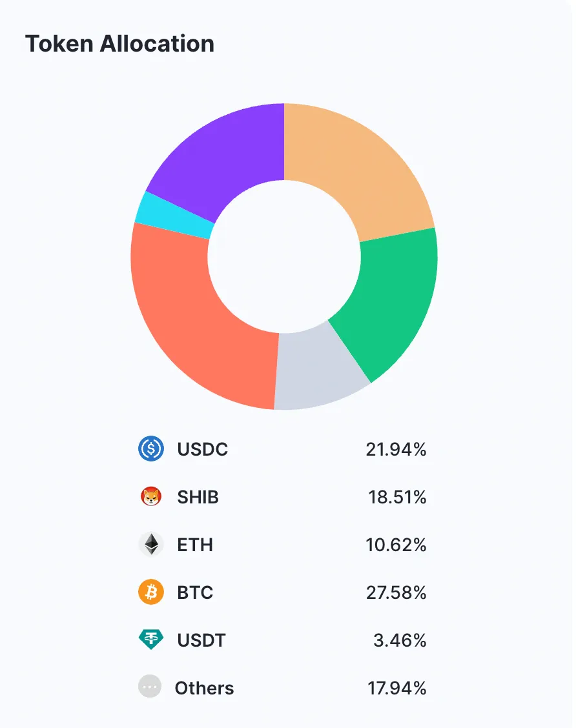Click the USDC coin icon
The image size is (576, 728).
pos(151,449)
